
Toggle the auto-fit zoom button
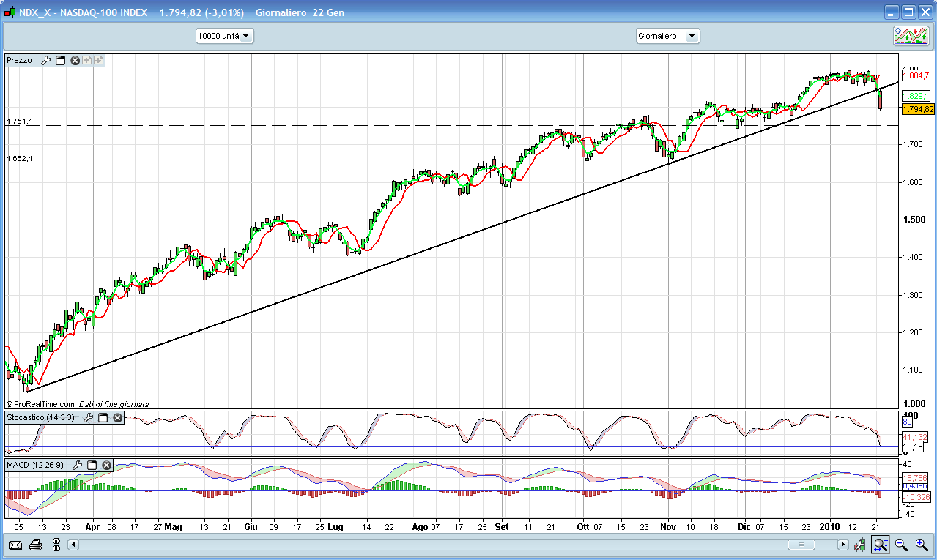pyautogui.click(x=881, y=545)
